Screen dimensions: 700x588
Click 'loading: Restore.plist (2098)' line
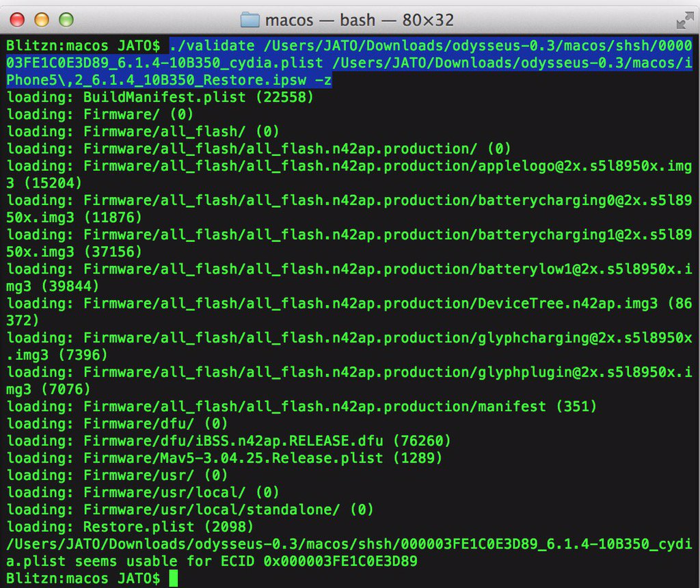click(x=130, y=527)
